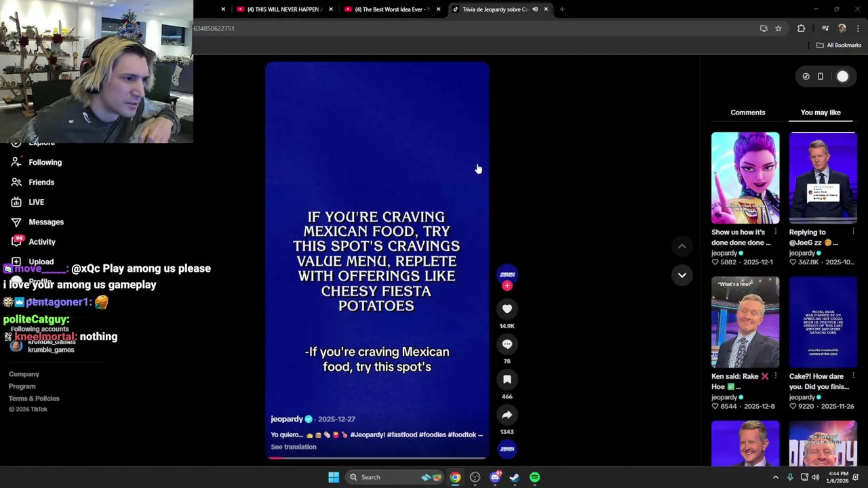Open Discord from the taskbar
Image resolution: width=868 pixels, height=488 pixels.
pos(495,477)
